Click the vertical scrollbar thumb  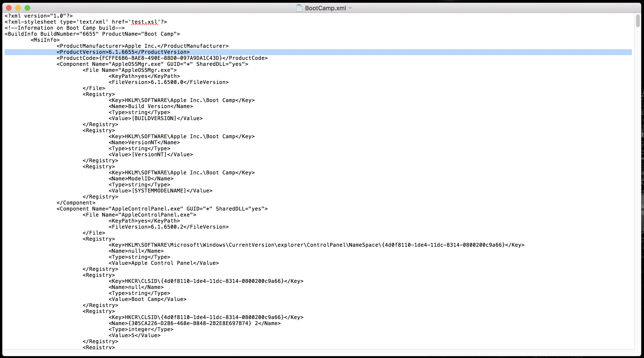click(x=638, y=21)
